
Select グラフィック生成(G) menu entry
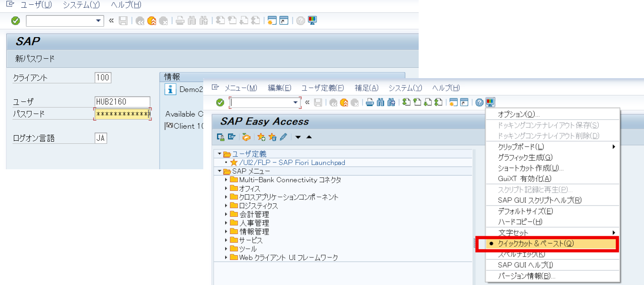553,158
